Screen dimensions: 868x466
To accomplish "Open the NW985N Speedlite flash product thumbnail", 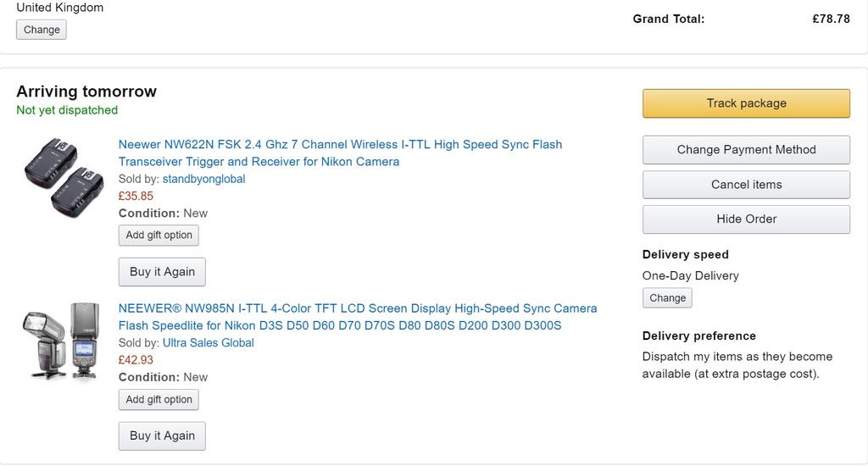I will (x=62, y=341).
